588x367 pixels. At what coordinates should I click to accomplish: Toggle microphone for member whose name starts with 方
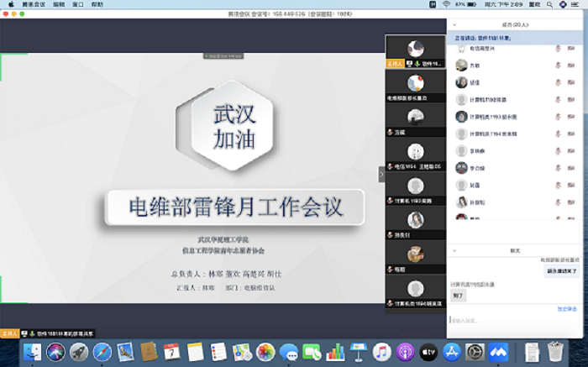(558, 66)
